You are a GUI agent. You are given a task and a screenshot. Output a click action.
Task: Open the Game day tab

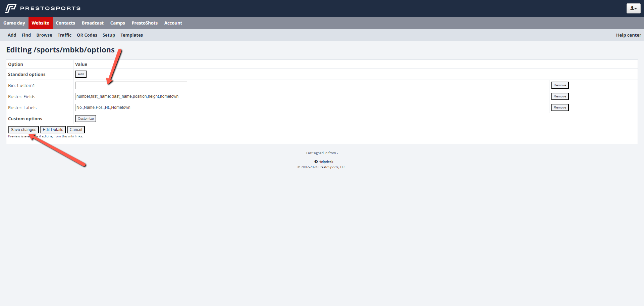[14, 23]
